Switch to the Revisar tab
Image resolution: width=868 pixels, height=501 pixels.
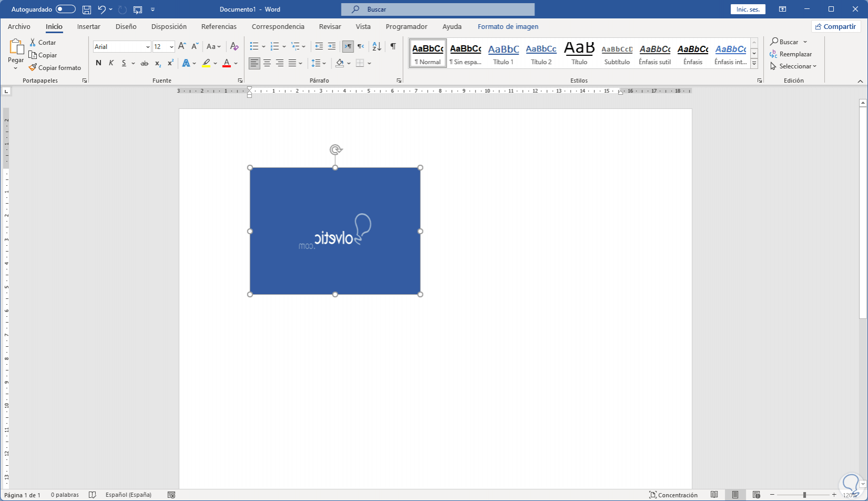[330, 26]
